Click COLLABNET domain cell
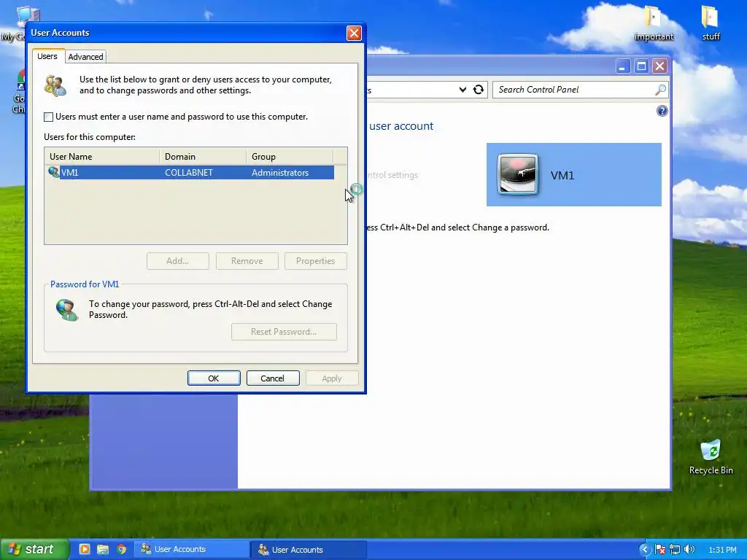Image resolution: width=747 pixels, height=560 pixels. [x=189, y=172]
